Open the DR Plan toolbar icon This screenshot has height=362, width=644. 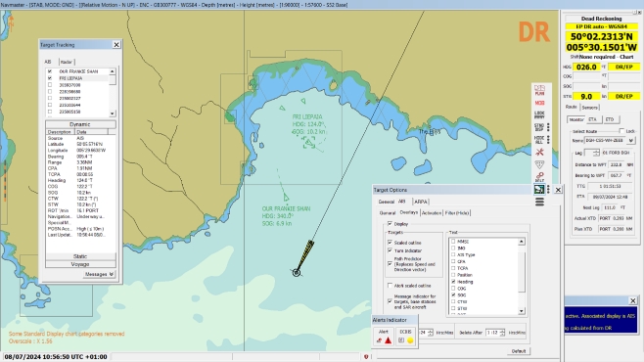point(539,90)
